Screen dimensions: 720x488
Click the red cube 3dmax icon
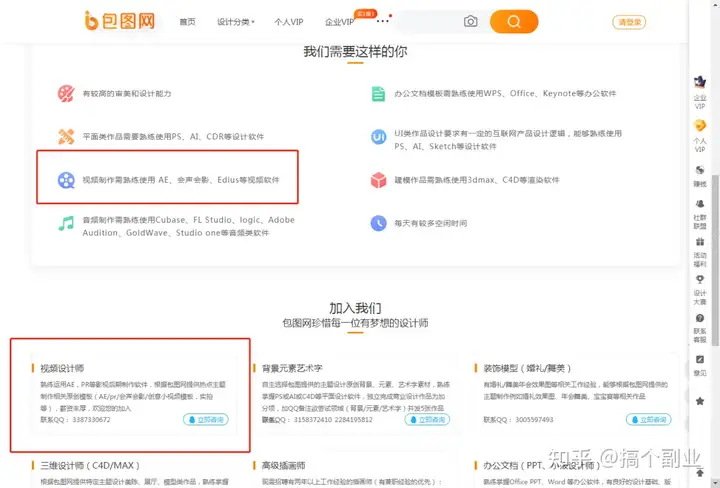point(378,180)
